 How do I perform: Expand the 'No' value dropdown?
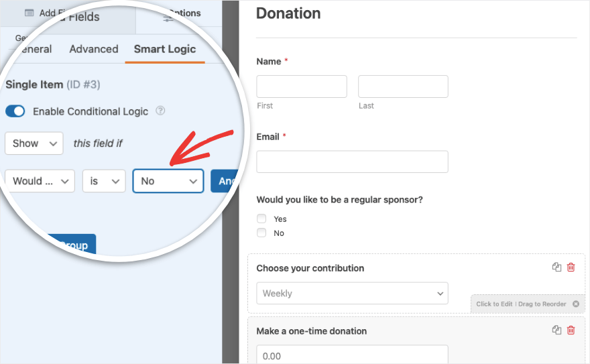pyautogui.click(x=168, y=181)
